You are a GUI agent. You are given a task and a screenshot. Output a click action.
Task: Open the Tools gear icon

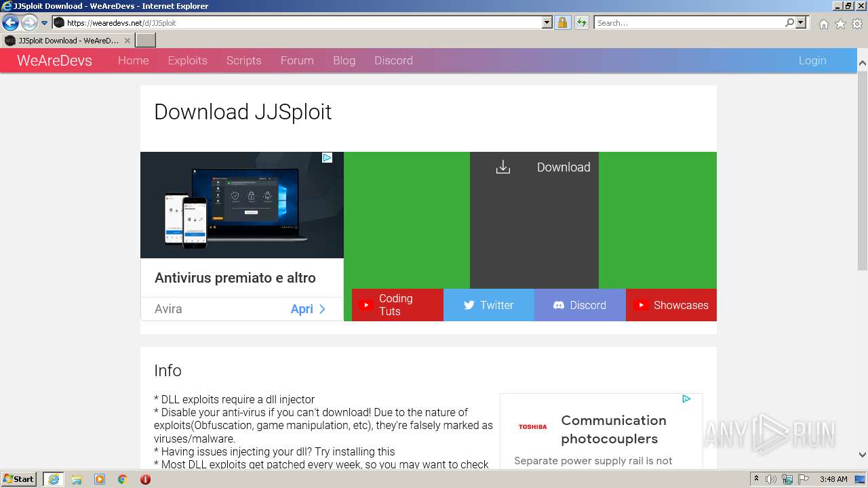857,24
